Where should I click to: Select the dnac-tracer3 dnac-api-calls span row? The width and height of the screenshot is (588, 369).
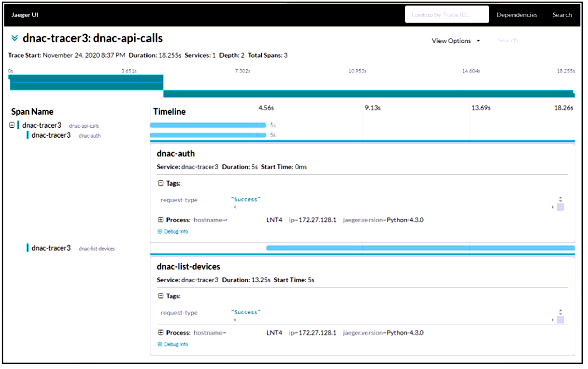pos(58,125)
